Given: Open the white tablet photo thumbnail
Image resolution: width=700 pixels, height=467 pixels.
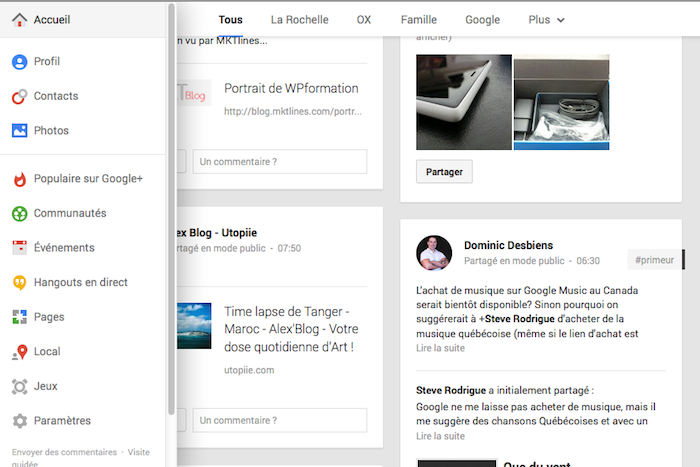Looking at the screenshot, I should click(464, 102).
